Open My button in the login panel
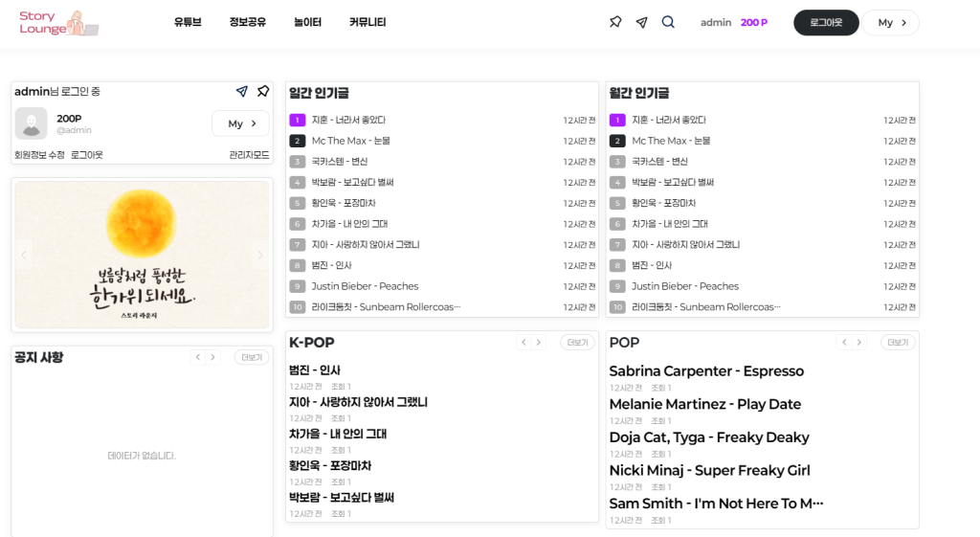 click(x=240, y=123)
